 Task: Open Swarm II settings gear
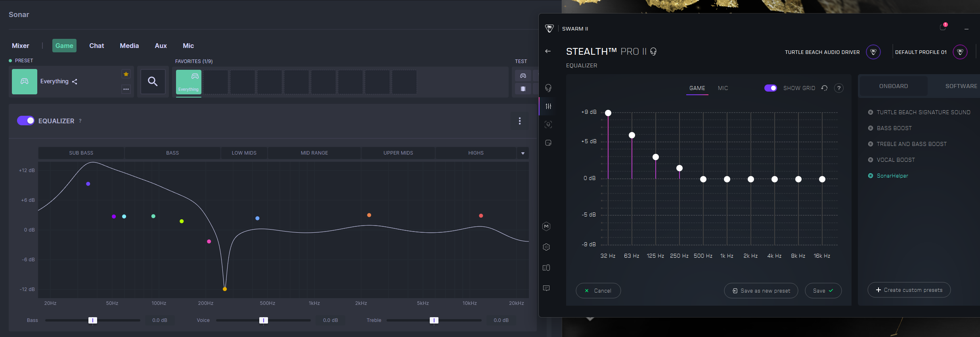click(546, 247)
